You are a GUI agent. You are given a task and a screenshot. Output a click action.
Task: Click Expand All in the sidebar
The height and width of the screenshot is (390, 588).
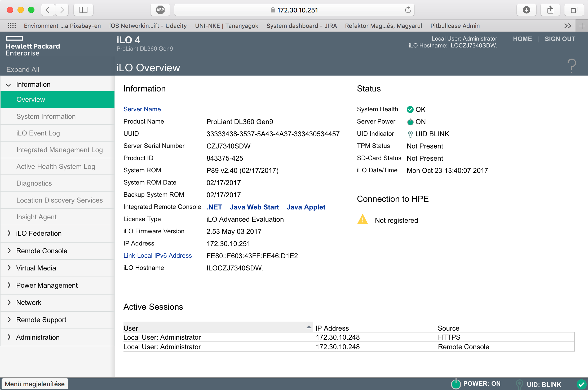23,69
